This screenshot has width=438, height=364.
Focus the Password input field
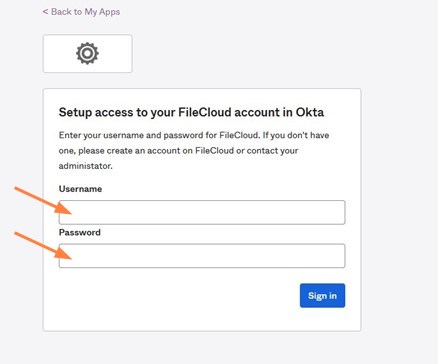[202, 256]
